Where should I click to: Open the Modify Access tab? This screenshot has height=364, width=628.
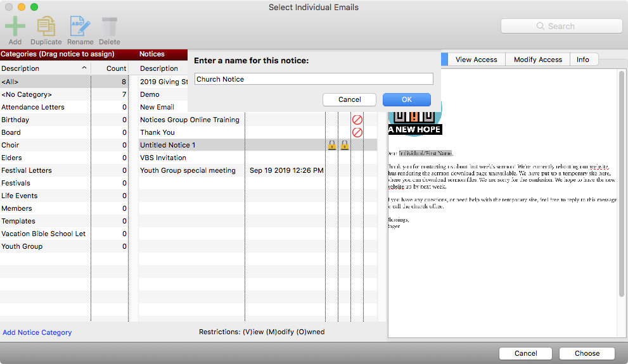pos(537,60)
